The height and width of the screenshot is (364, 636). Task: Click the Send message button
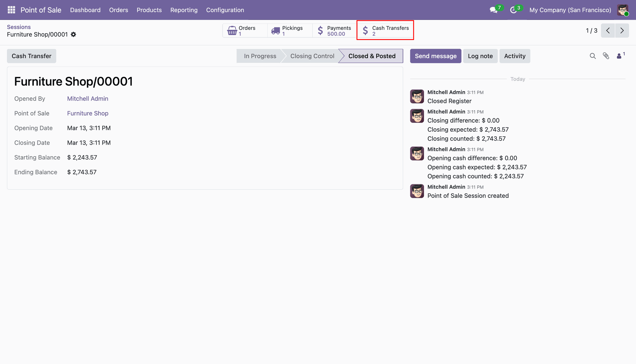pos(436,56)
